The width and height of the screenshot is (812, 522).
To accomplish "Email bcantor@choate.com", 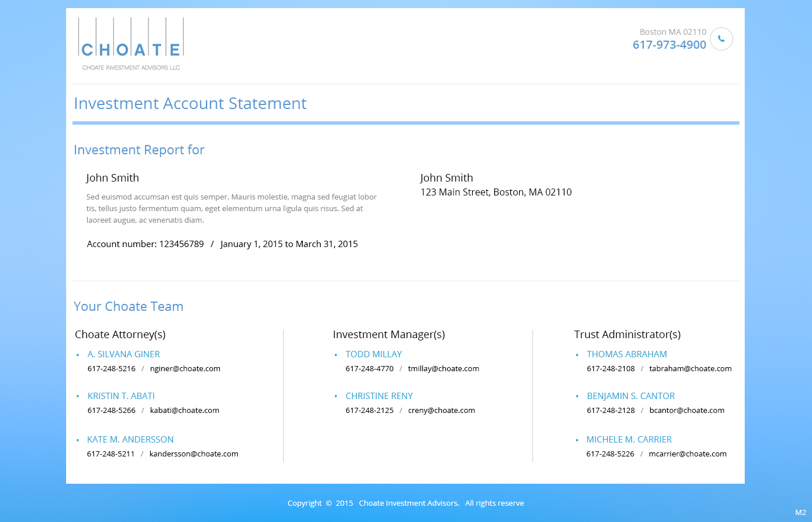I will pyautogui.click(x=687, y=410).
